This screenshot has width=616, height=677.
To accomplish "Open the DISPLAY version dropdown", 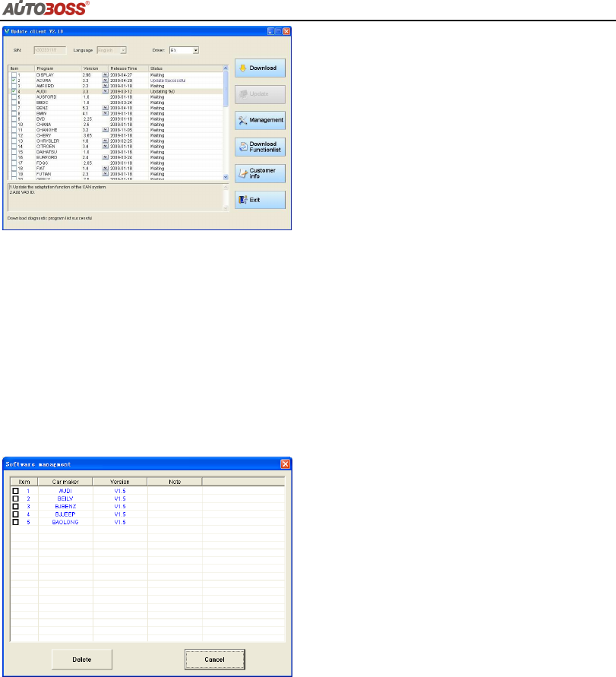I will 105,75.
